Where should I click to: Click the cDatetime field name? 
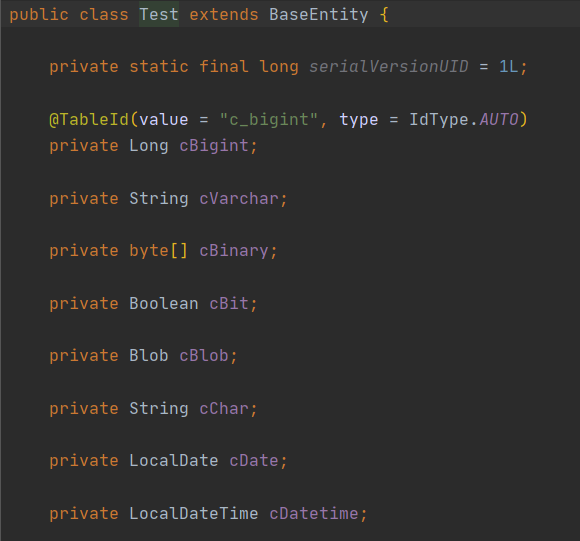314,514
